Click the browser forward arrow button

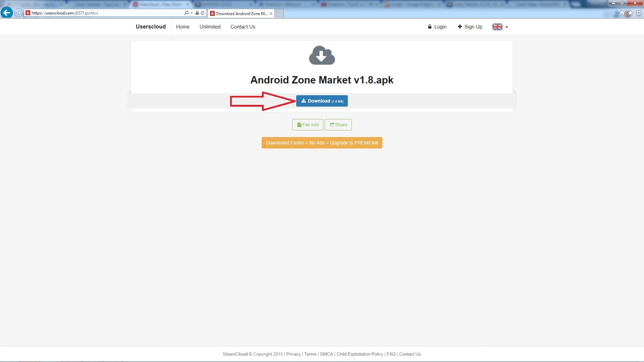pos(18,12)
